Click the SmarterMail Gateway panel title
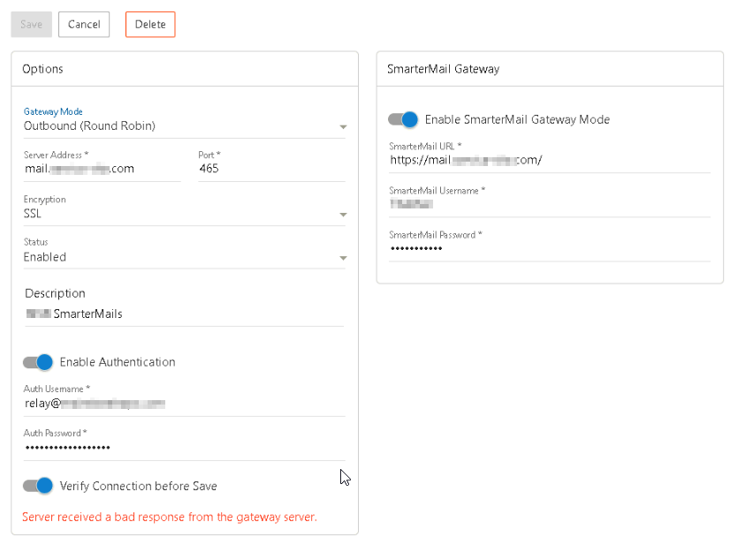738x560 pixels. click(443, 69)
